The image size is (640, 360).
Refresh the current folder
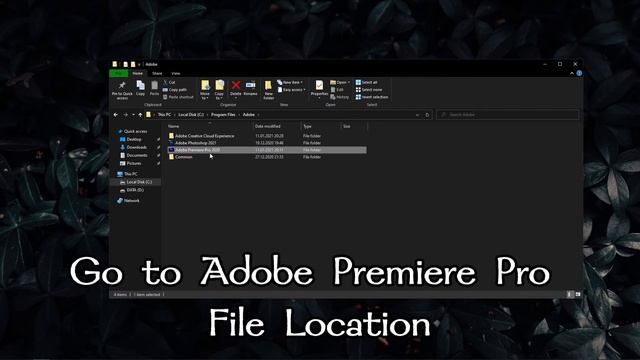(x=427, y=115)
